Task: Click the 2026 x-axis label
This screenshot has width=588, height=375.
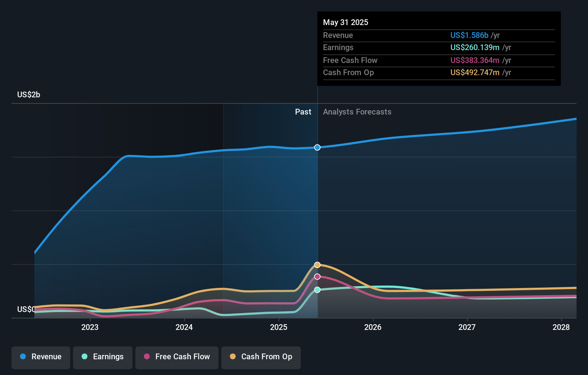Action: click(373, 327)
